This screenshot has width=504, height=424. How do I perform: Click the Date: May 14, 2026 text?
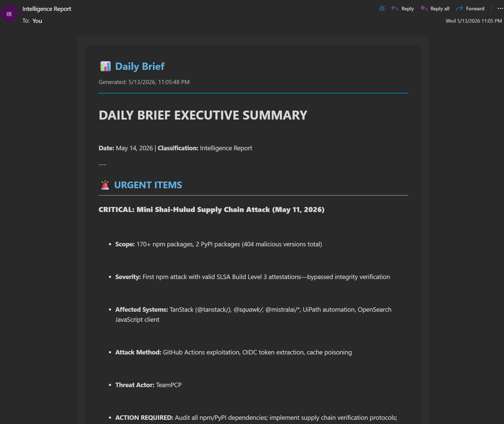(x=126, y=148)
